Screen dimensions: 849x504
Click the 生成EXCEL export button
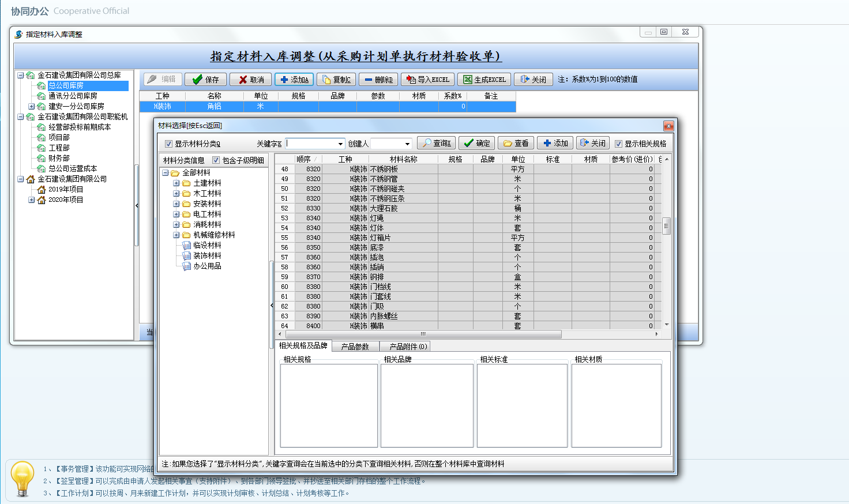(484, 80)
